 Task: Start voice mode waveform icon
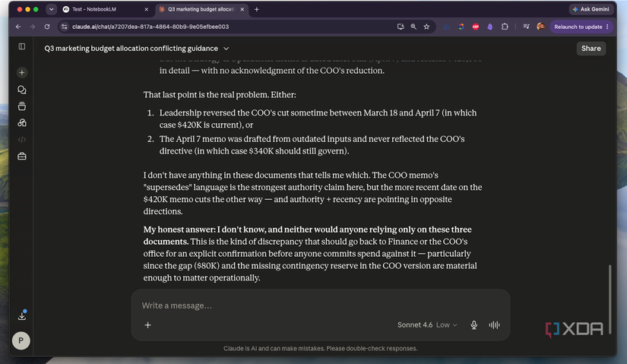tap(494, 325)
